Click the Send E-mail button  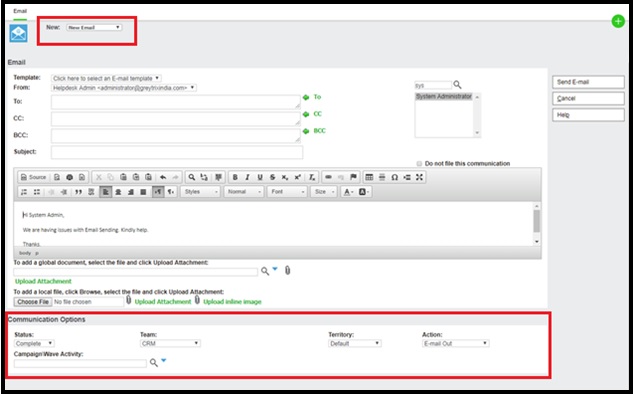588,82
